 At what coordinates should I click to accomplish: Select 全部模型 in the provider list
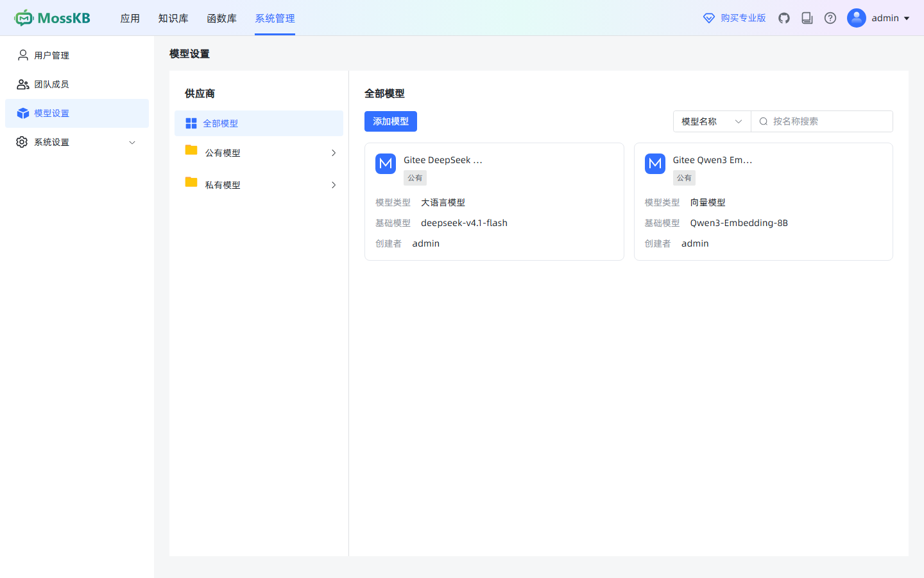coord(259,123)
